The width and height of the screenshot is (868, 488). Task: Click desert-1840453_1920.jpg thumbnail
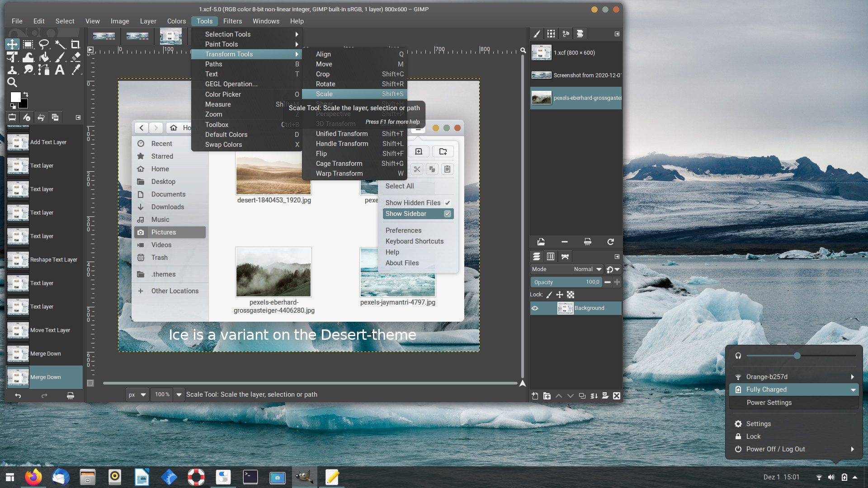coord(274,174)
